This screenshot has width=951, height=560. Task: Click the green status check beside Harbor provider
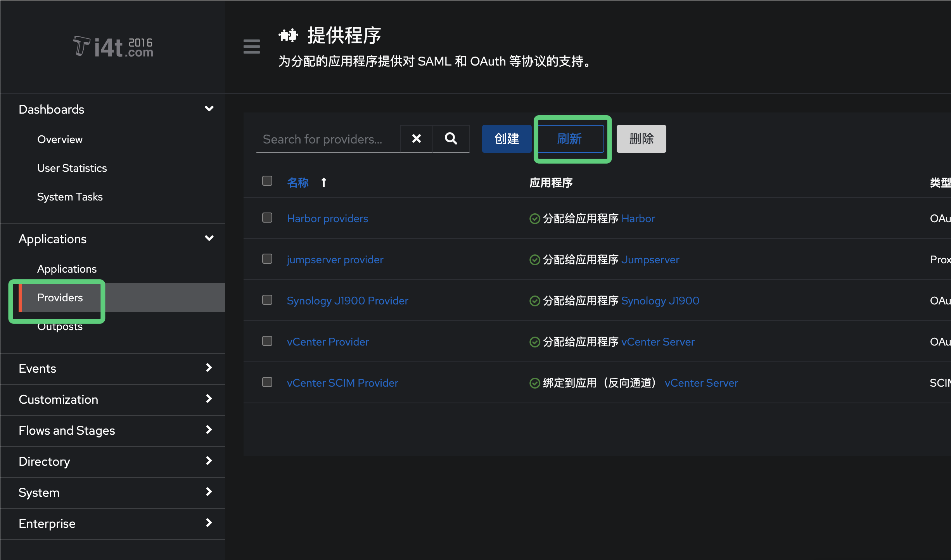pos(534,218)
